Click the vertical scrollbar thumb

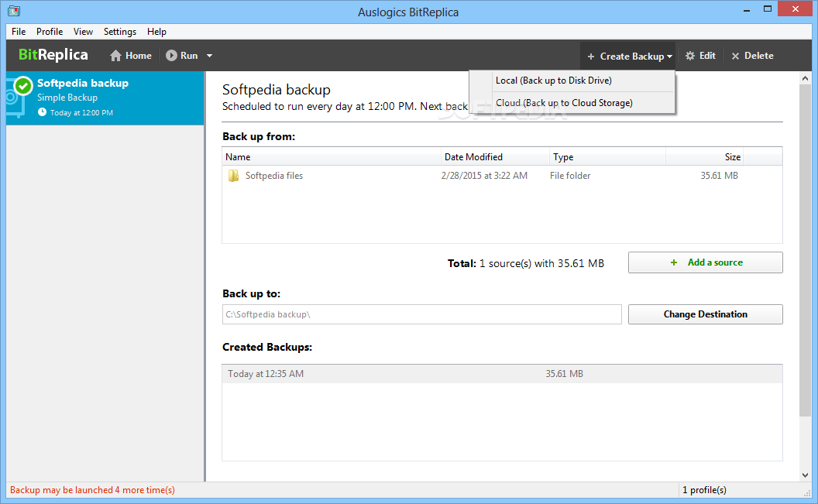(805, 251)
